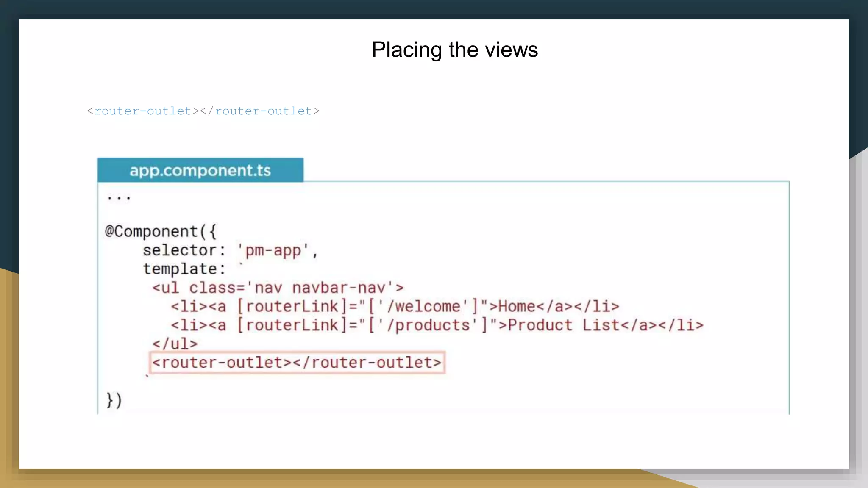
Task: Click the blue router-outlet tag text line
Action: coord(203,111)
